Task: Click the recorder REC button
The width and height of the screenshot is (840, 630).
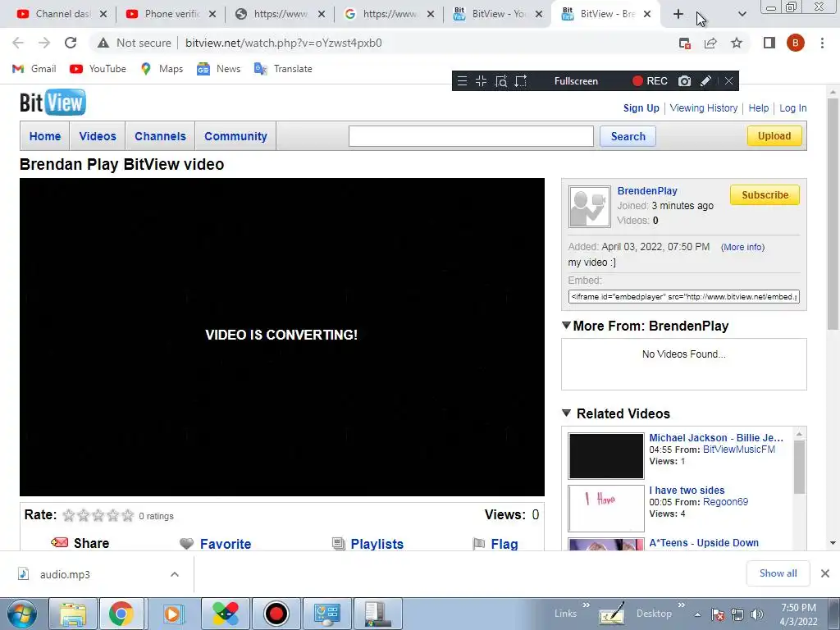Action: (650, 81)
